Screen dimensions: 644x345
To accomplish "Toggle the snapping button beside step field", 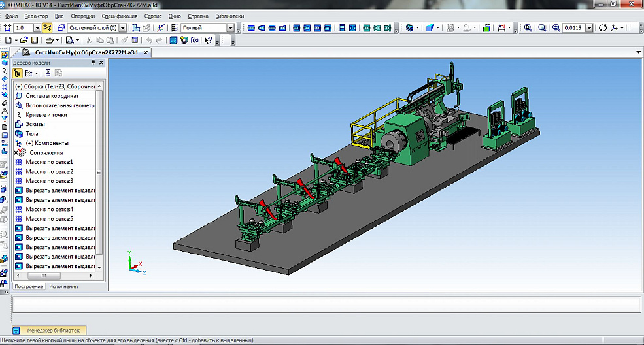I will pos(47,28).
